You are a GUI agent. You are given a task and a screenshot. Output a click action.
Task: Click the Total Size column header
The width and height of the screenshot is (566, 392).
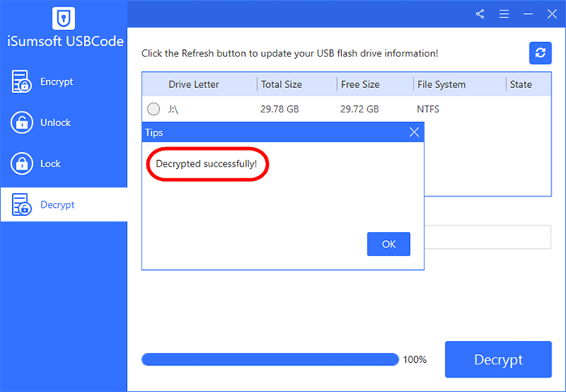pyautogui.click(x=281, y=85)
